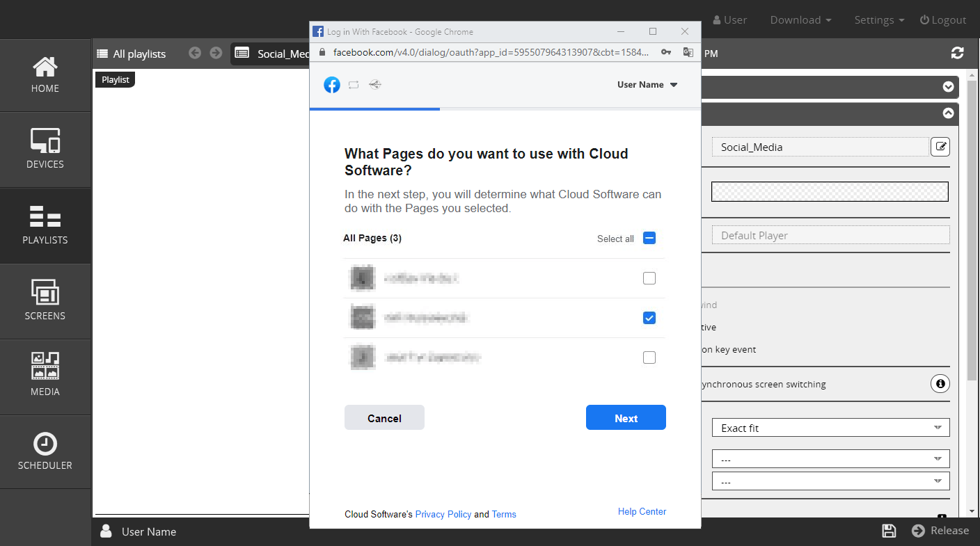Open Screens in the sidebar
The height and width of the screenshot is (546, 980).
[45, 301]
